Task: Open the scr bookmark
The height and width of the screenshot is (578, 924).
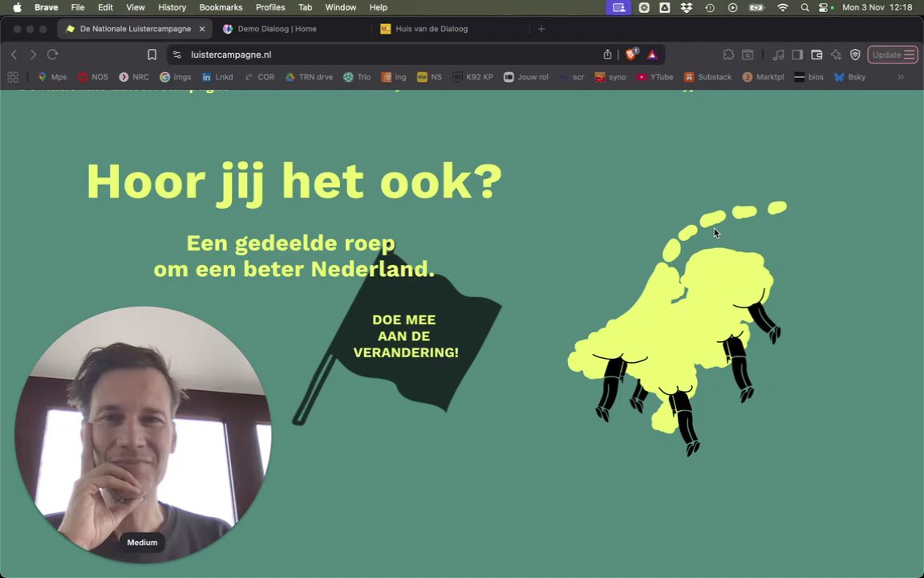Action: 572,77
